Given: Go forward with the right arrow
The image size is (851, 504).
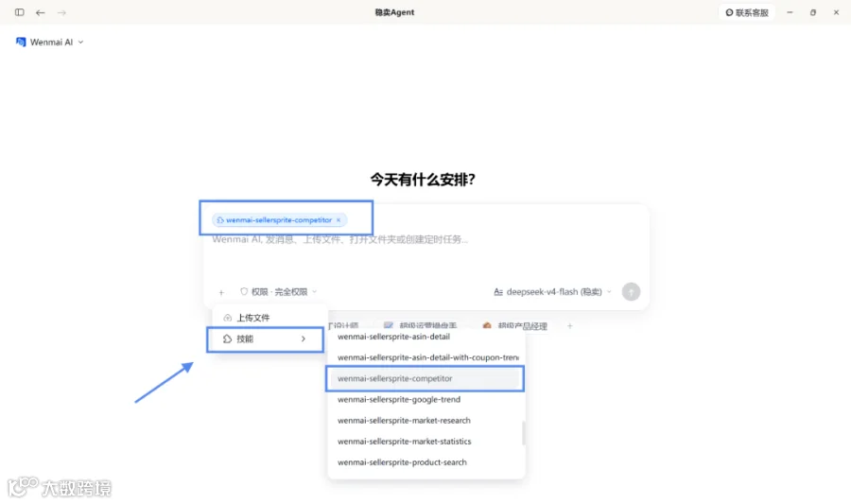Looking at the screenshot, I should [61, 12].
